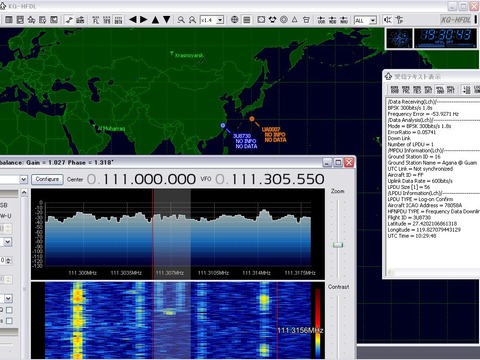Click the horizontal lines list toolbar icon

[x=247, y=20]
